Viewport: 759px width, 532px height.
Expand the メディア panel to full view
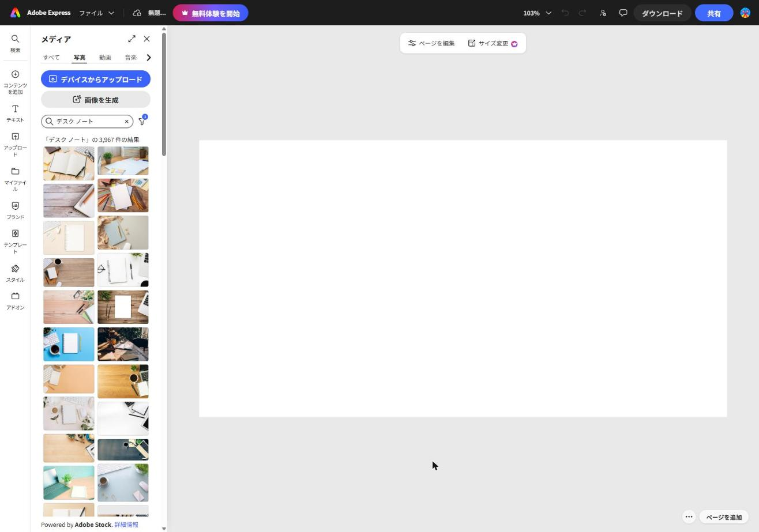(x=131, y=39)
